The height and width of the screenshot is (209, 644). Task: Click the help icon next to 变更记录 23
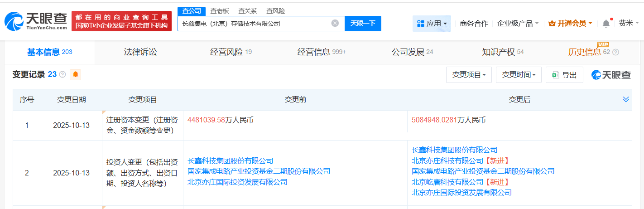[62, 75]
